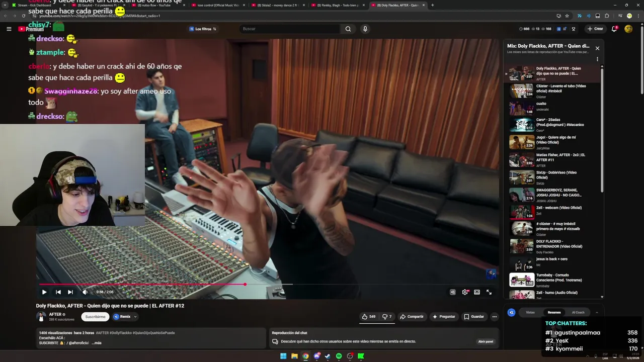Screen dimensions: 644x362
Task: Play Jugo! - Quiere algo de mí from the mix
Action: click(553, 142)
